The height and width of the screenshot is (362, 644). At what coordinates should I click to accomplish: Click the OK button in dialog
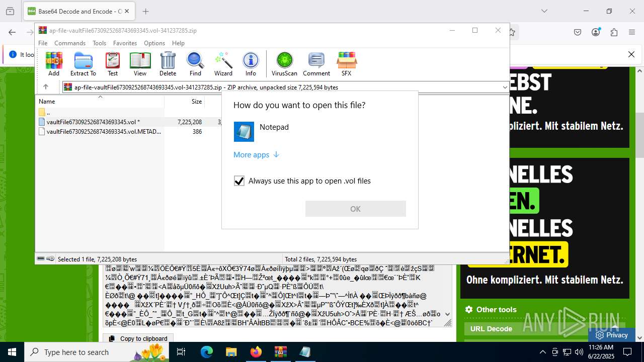356,209
